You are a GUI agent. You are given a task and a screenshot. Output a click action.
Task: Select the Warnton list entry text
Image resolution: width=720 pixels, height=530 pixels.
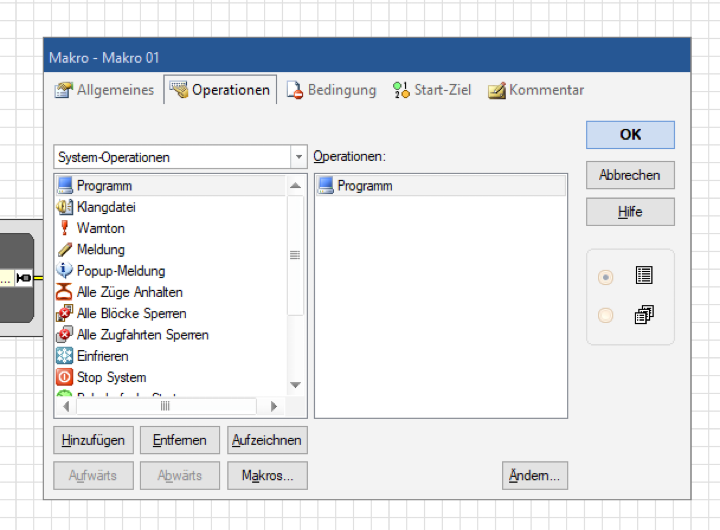101,228
